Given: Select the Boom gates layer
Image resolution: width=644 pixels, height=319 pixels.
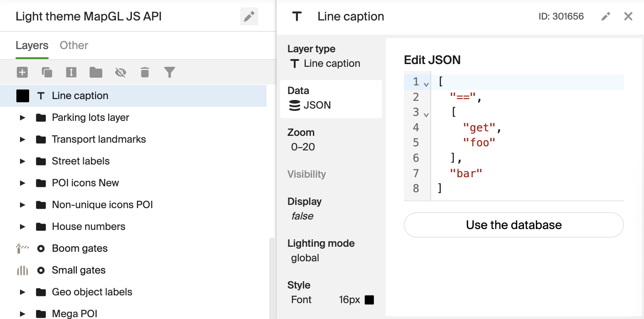Looking at the screenshot, I should tap(80, 249).
